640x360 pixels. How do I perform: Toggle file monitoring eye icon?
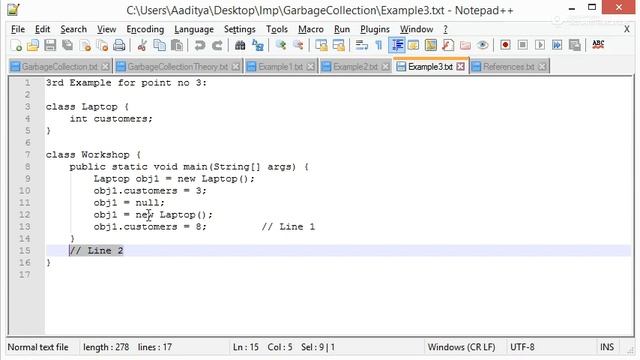click(x=482, y=45)
